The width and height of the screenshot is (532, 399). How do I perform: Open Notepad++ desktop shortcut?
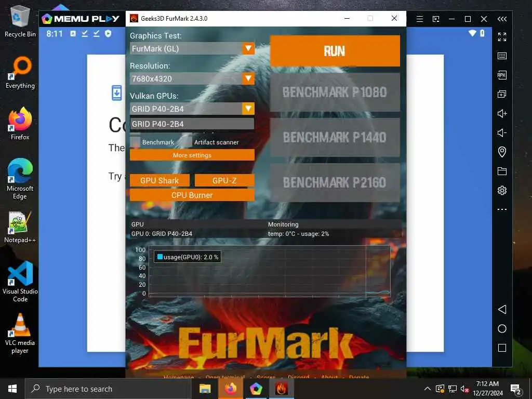point(20,227)
